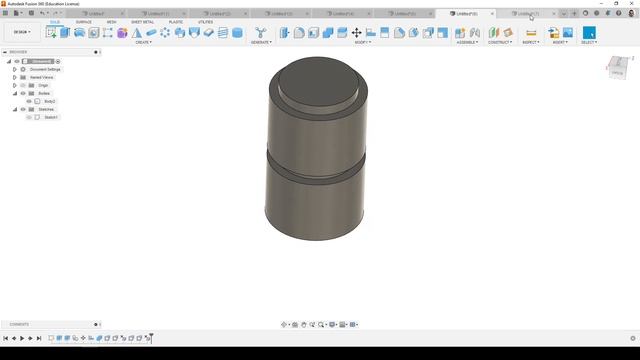Select the Pipe tool icon

[151, 33]
